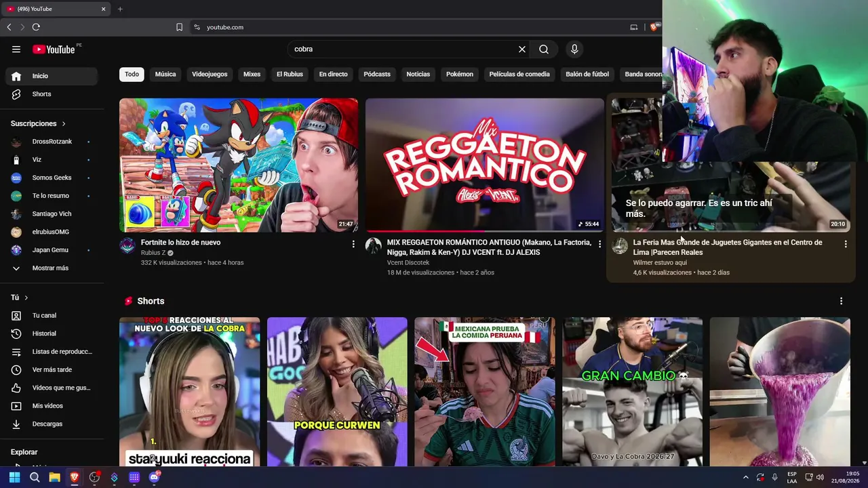Image resolution: width=868 pixels, height=488 pixels.
Task: Open the Historial watch history
Action: pyautogui.click(x=52, y=333)
